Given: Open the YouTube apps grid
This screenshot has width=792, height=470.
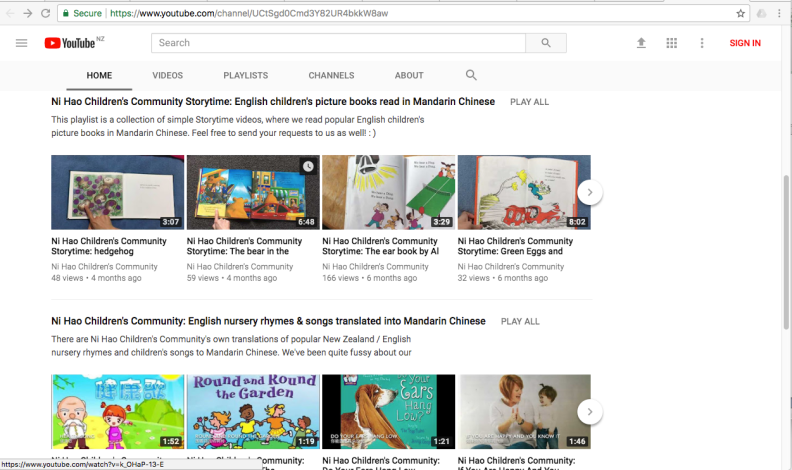Looking at the screenshot, I should pos(671,43).
